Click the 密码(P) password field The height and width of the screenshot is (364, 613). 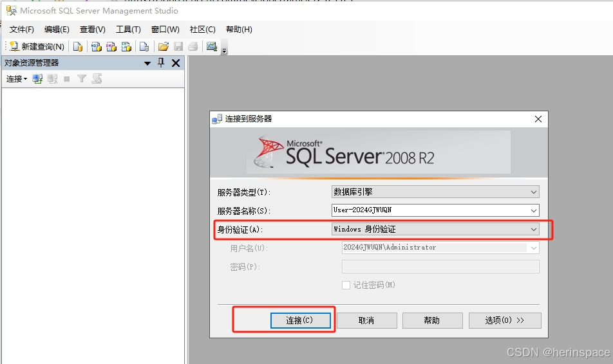click(x=440, y=266)
